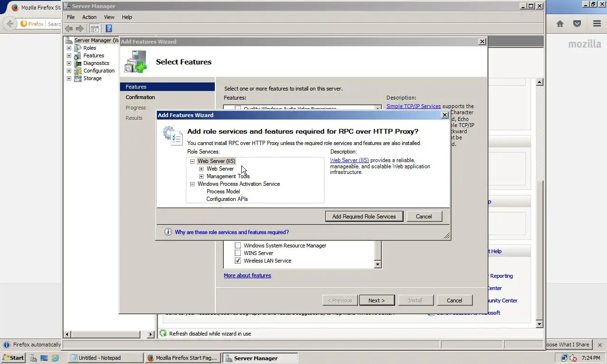Collapse Web Server (IIS) role services node
607x364 pixels.
[193, 161]
